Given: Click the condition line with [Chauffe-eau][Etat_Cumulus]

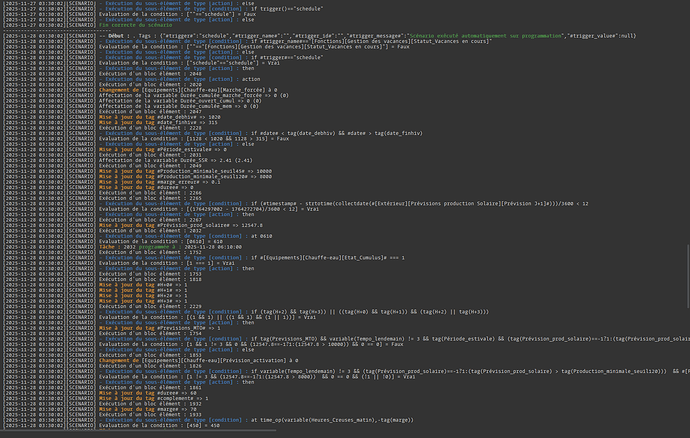Looking at the screenshot, I should pyautogui.click(x=252, y=258).
